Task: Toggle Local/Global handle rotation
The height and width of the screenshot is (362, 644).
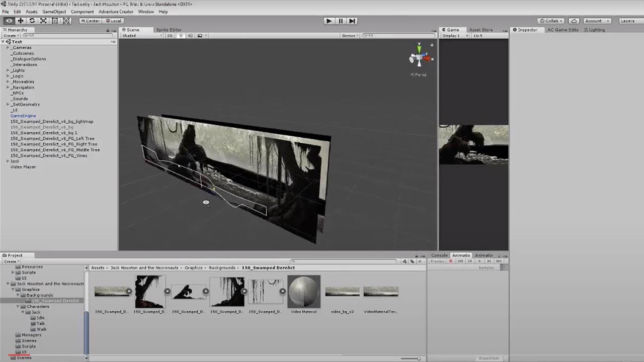Action: coord(114,21)
